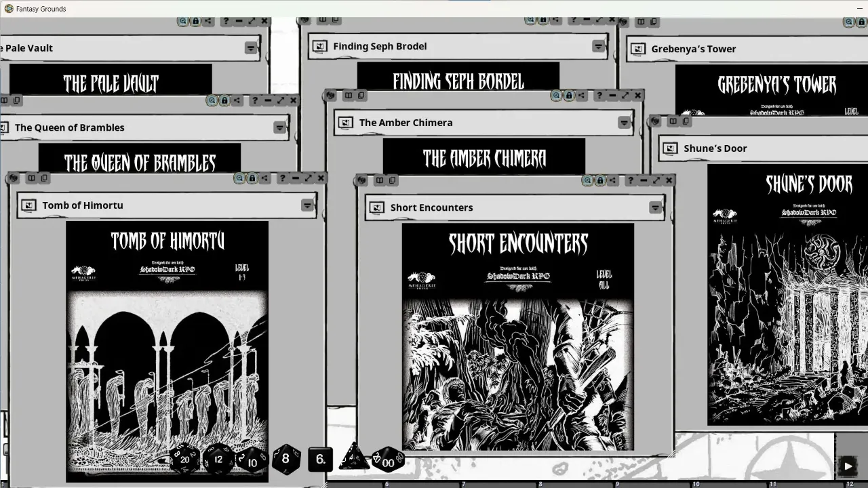
Task: Toggle lock on Tomb of Himortu window
Action: 252,178
